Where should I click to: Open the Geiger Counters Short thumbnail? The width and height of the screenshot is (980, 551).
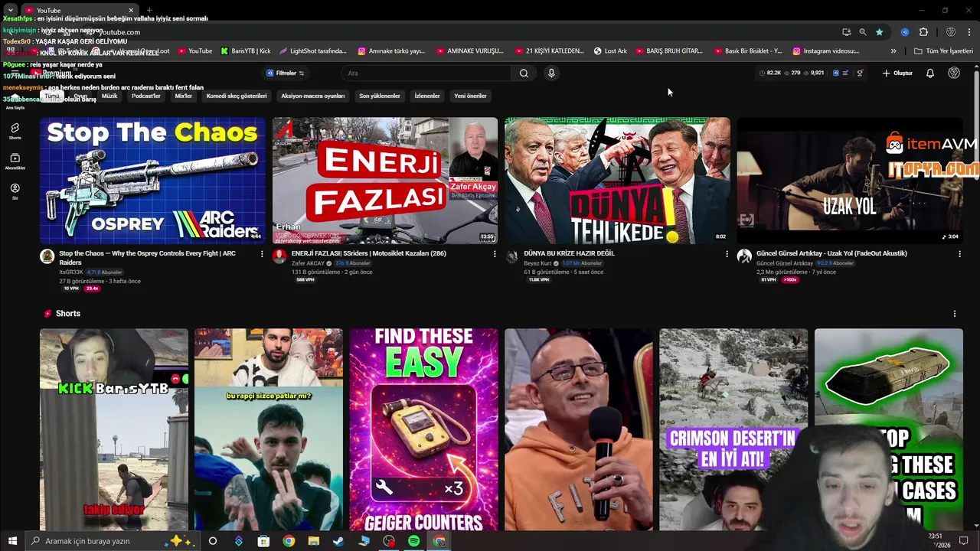tap(423, 430)
